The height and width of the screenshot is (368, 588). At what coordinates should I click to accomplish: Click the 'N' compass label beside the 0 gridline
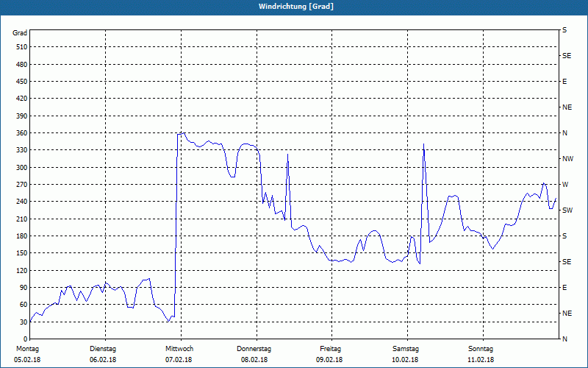pos(564,339)
